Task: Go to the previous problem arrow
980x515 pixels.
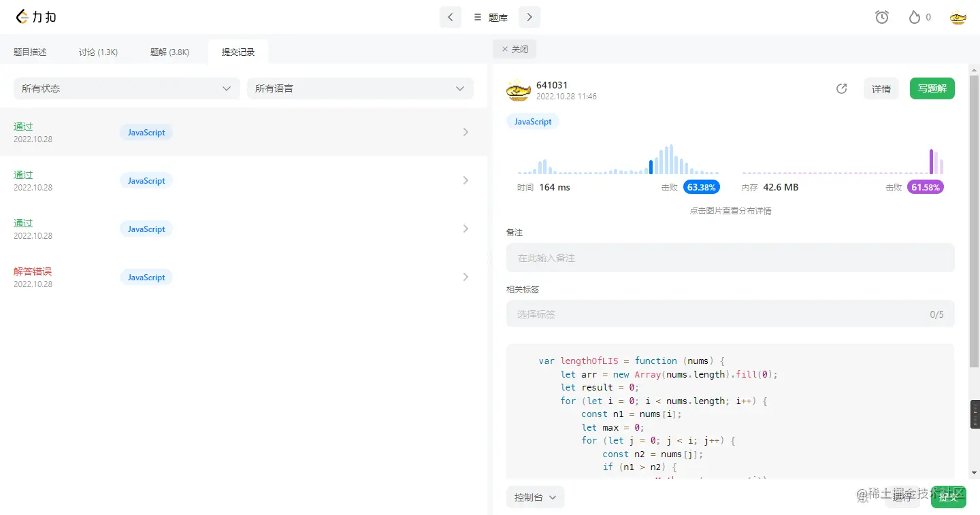Action: 451,17
